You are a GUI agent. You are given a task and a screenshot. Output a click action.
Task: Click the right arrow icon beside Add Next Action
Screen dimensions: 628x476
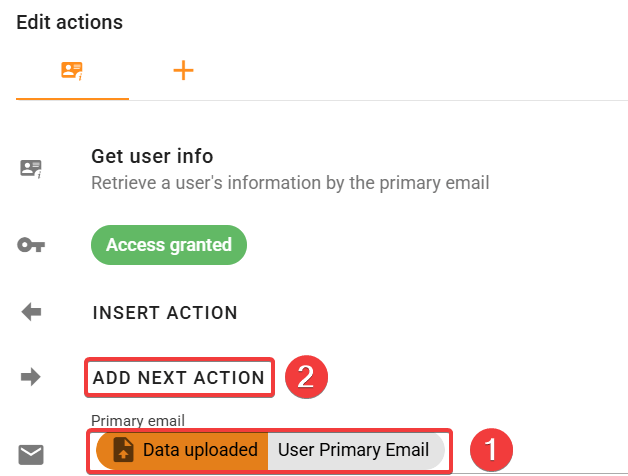(32, 377)
